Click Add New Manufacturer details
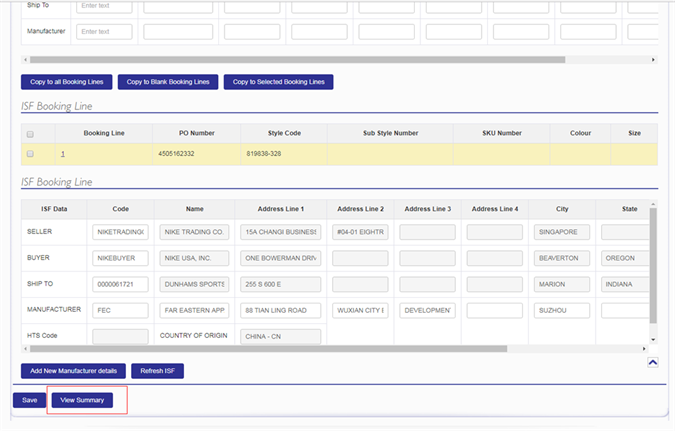The height and width of the screenshot is (431, 675). (73, 371)
